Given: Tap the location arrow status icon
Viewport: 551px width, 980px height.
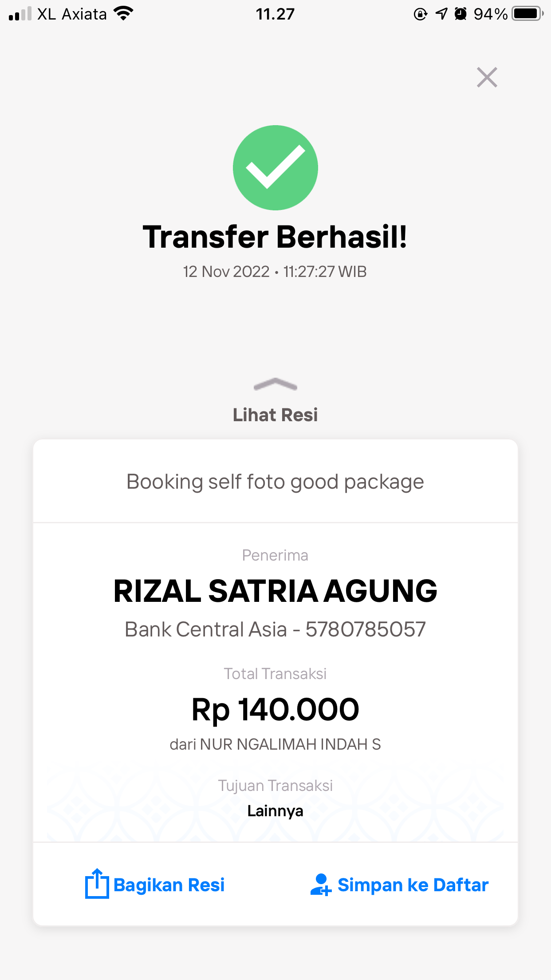Looking at the screenshot, I should (x=441, y=14).
